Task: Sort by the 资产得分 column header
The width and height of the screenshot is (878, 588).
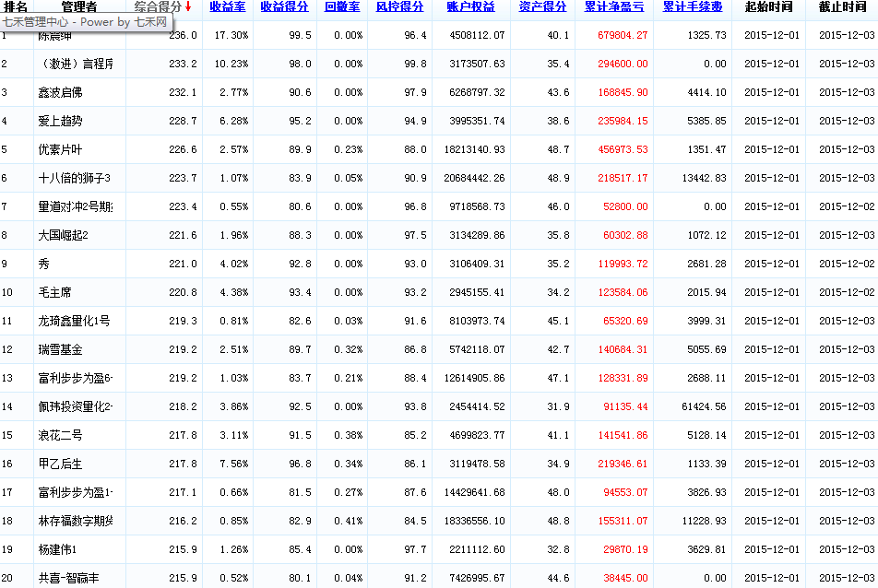Action: tap(542, 6)
